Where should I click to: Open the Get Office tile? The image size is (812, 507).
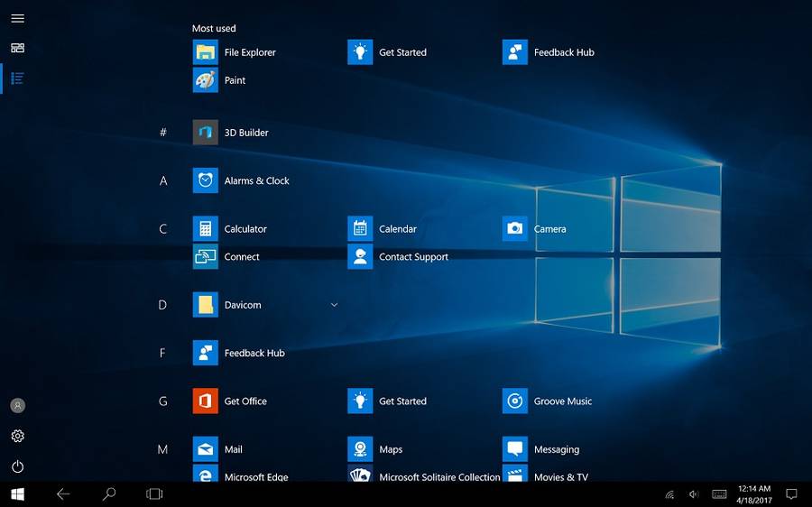tap(206, 401)
